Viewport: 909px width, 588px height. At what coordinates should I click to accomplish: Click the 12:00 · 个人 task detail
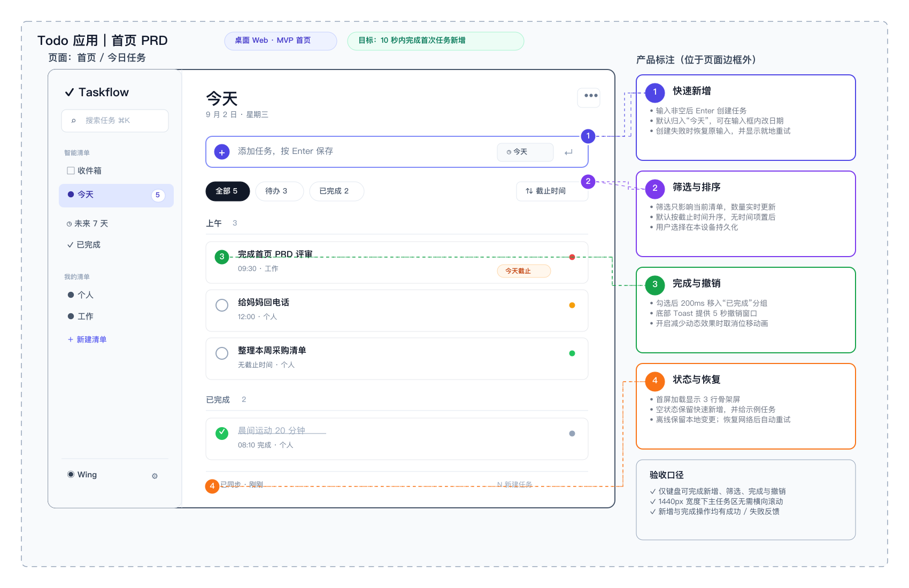tap(257, 317)
